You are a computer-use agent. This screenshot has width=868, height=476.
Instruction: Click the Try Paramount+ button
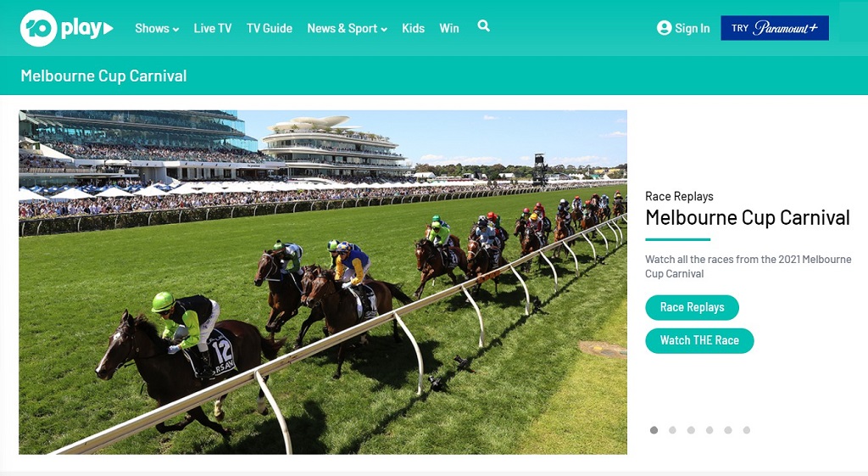(775, 28)
